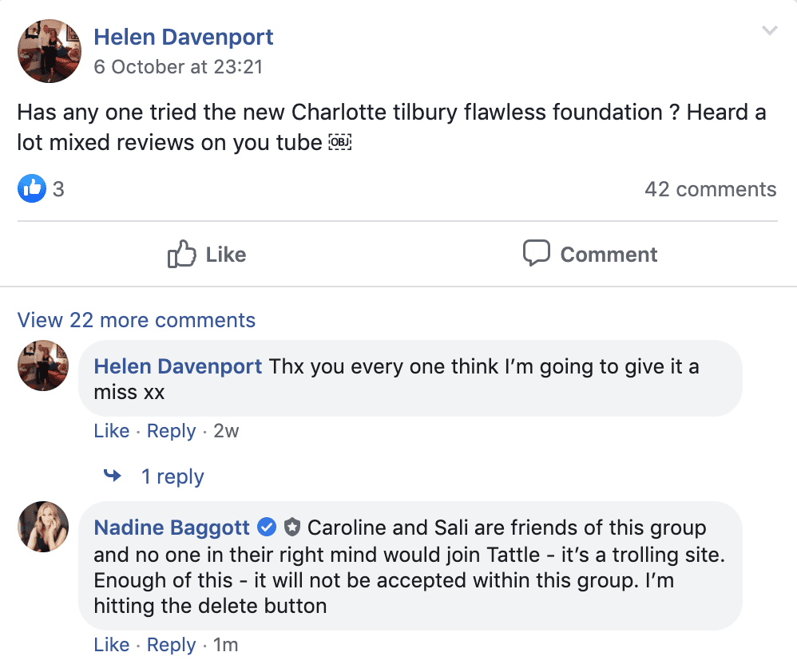Expand the 1 reply thread
797x672 pixels.
[x=172, y=476]
